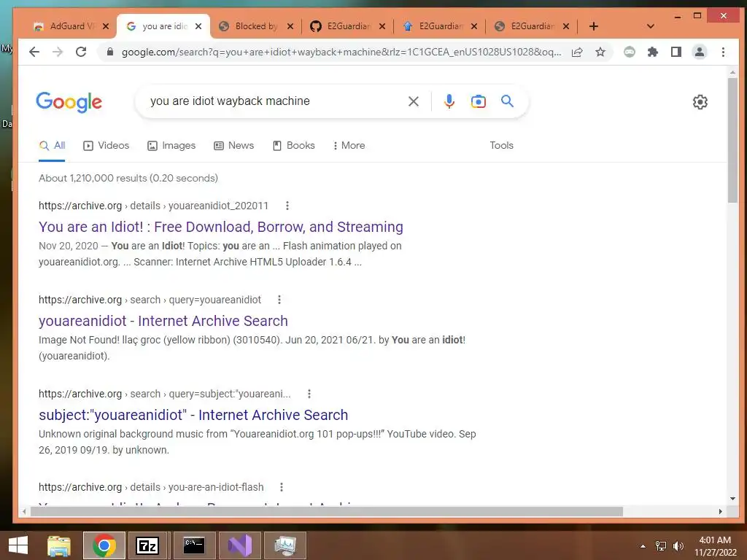Bookmark this page with star icon
The width and height of the screenshot is (747, 560).
(600, 52)
